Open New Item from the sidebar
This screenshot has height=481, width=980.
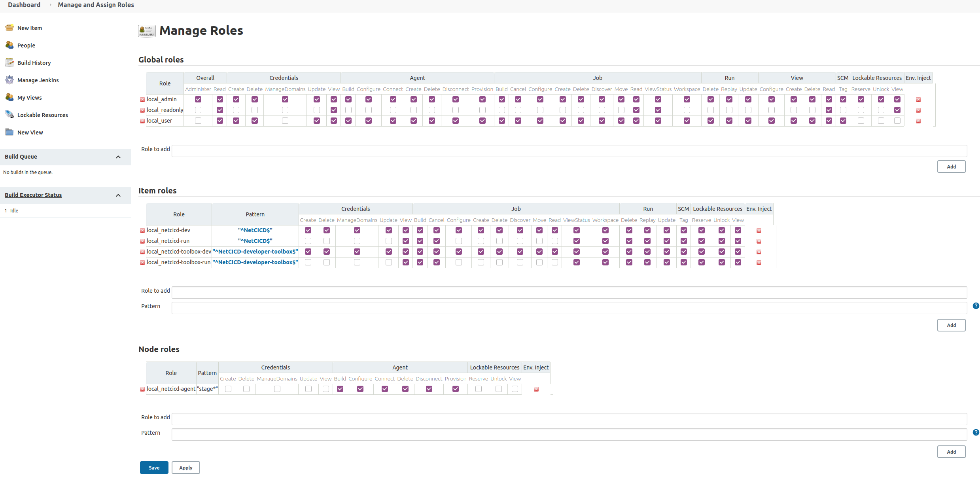click(x=30, y=28)
